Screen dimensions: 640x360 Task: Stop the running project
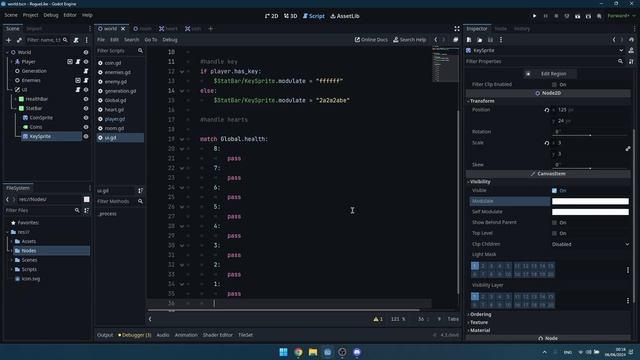(x=556, y=16)
